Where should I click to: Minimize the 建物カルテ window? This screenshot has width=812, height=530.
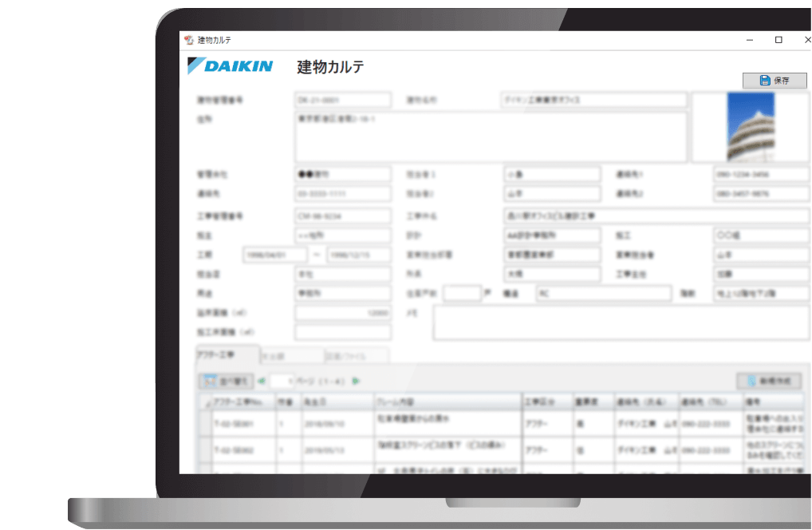pos(749,40)
